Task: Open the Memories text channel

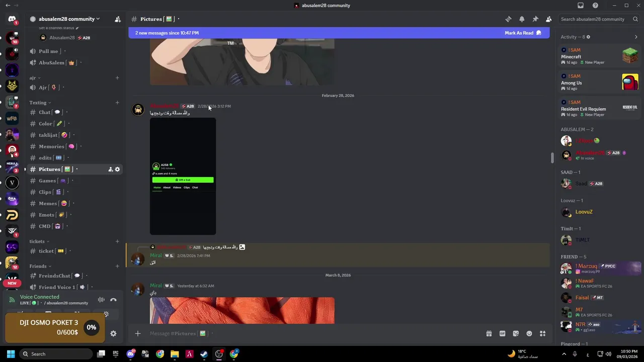Action: [x=74, y=146]
